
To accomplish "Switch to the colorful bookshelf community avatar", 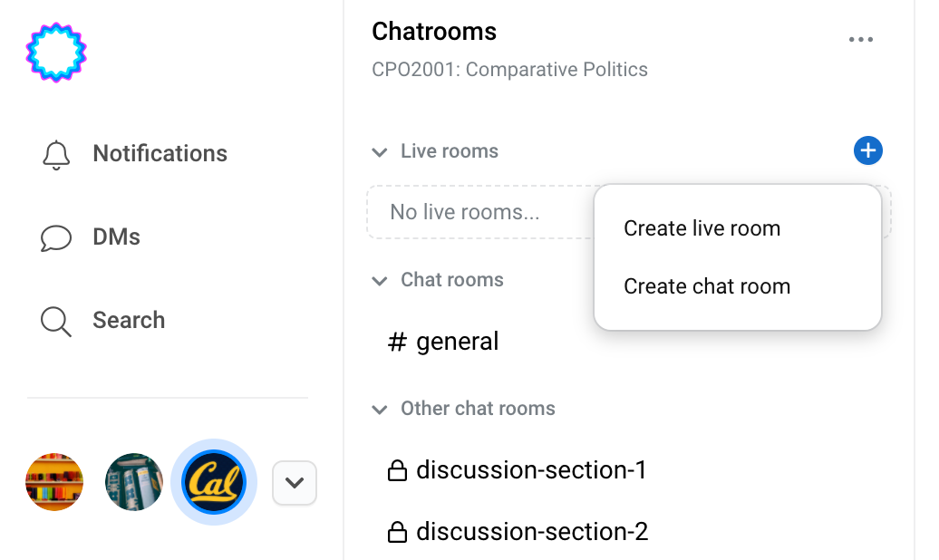I will tap(54, 482).
